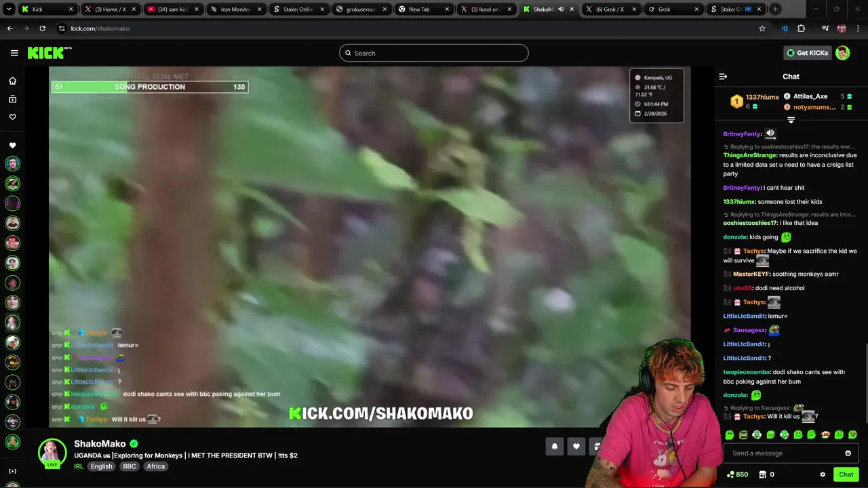The height and width of the screenshot is (488, 868).
Task: Open the browser extensions puzzle icon
Action: (x=802, y=28)
